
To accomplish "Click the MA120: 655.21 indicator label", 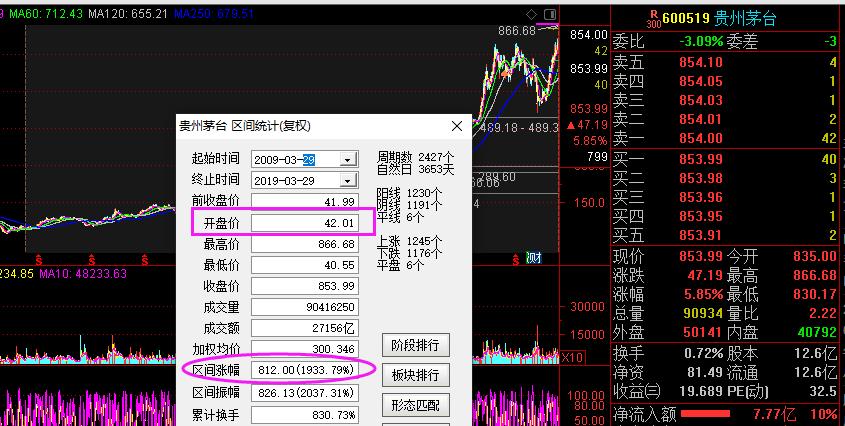I will tap(128, 13).
